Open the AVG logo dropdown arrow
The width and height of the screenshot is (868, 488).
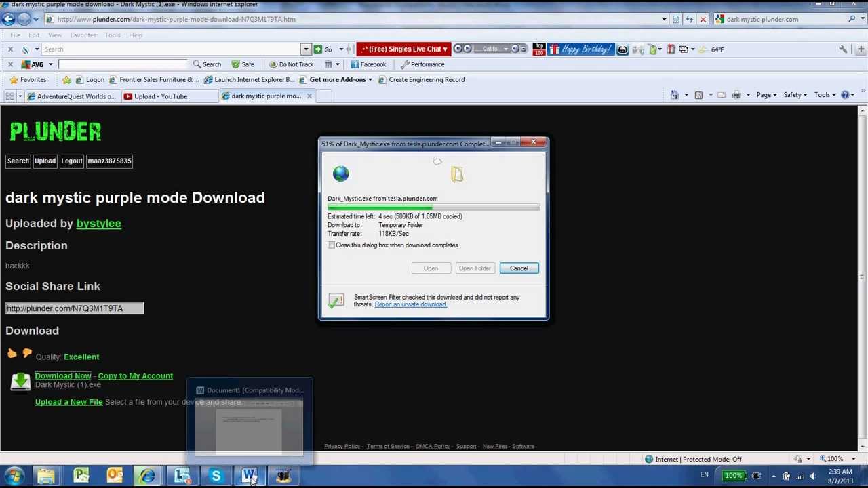coord(50,64)
